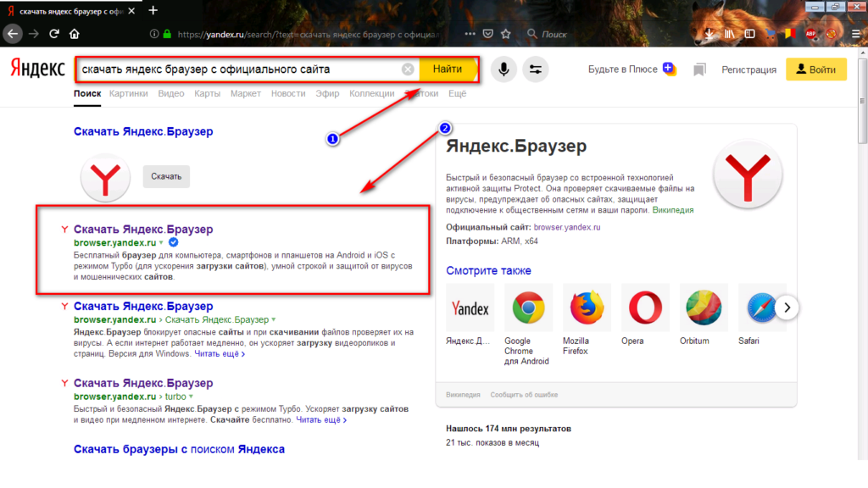
Task: Select the Mozilla Firefox thumbnail
Action: click(587, 308)
